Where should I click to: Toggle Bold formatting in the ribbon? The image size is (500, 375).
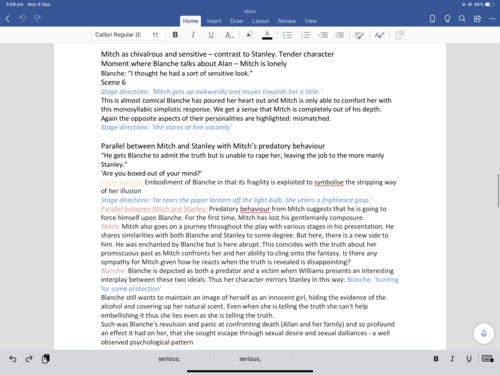(x=175, y=35)
